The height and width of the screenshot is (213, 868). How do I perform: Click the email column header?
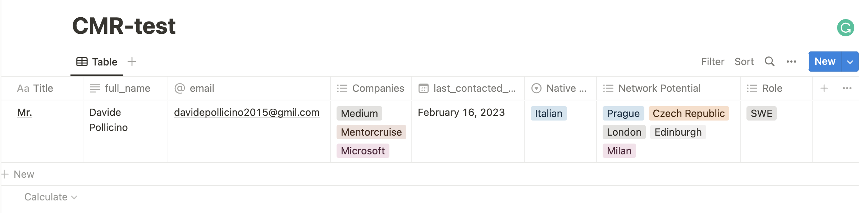(201, 88)
